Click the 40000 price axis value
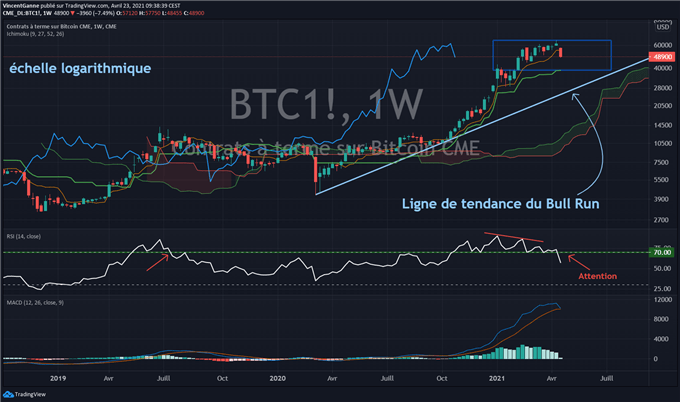Screen dimensions: 680x402 [x=662, y=68]
